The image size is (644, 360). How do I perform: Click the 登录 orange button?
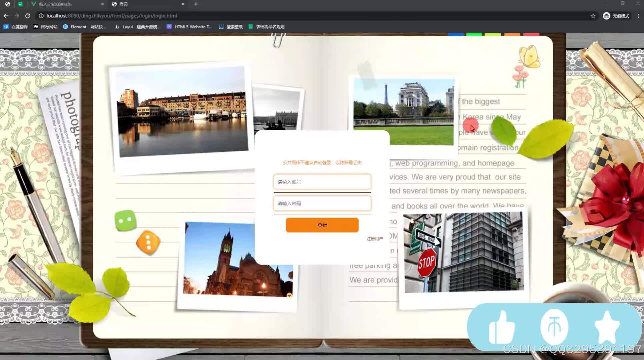(322, 225)
